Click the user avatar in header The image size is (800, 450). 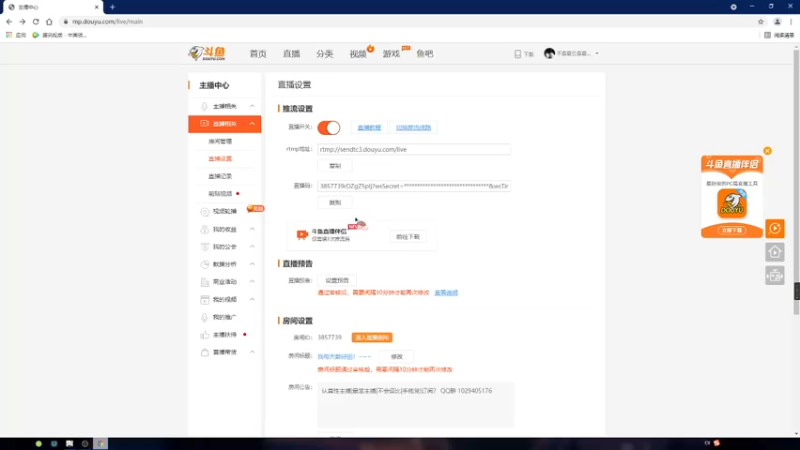tap(549, 53)
